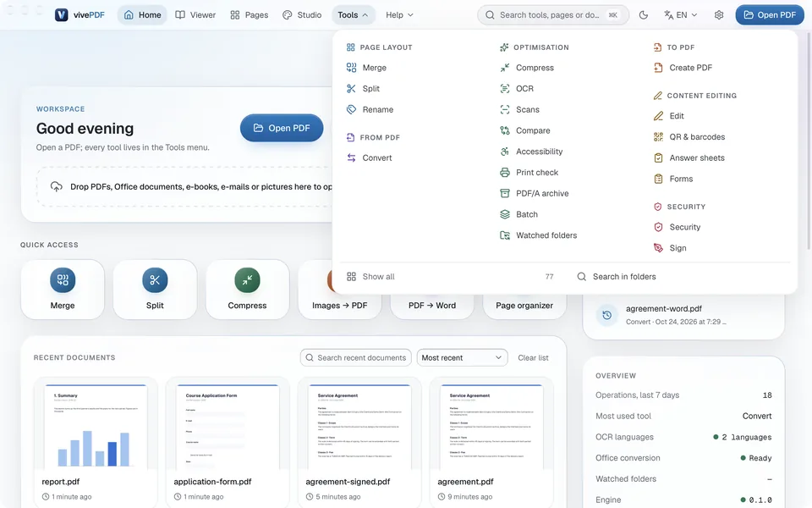The image size is (812, 508).
Task: Click the Edit pencil icon in menu
Action: (x=658, y=116)
